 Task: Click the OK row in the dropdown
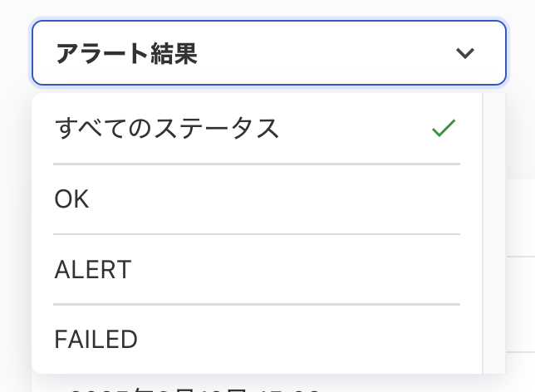[x=256, y=199]
